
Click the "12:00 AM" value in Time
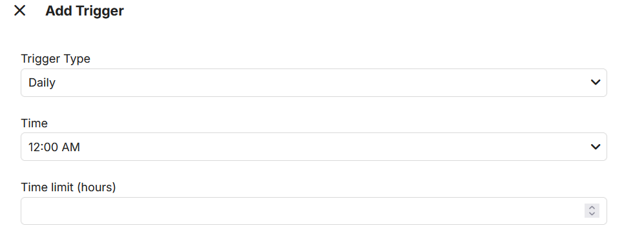(x=54, y=147)
